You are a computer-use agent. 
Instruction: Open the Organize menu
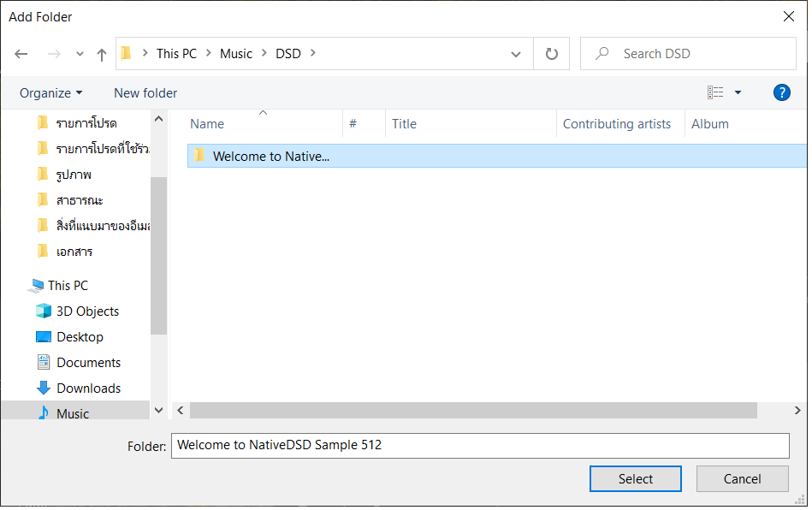click(x=51, y=92)
